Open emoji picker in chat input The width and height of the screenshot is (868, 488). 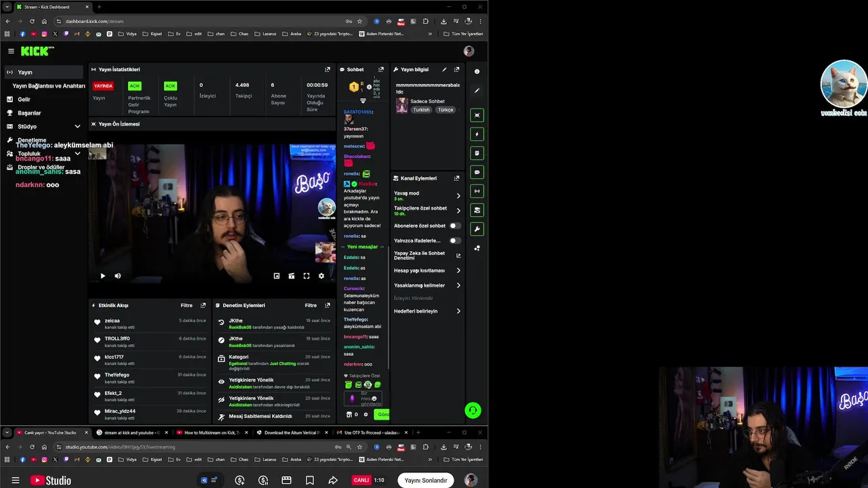tap(374, 399)
